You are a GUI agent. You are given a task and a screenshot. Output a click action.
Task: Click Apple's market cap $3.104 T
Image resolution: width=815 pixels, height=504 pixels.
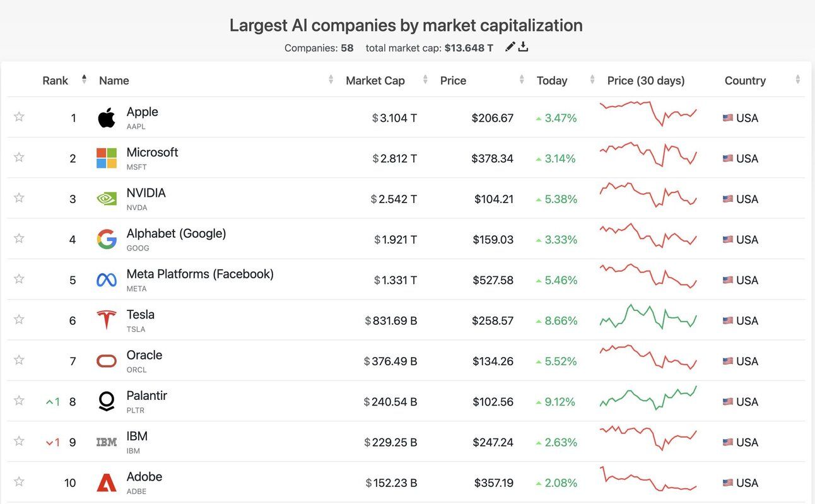point(394,118)
